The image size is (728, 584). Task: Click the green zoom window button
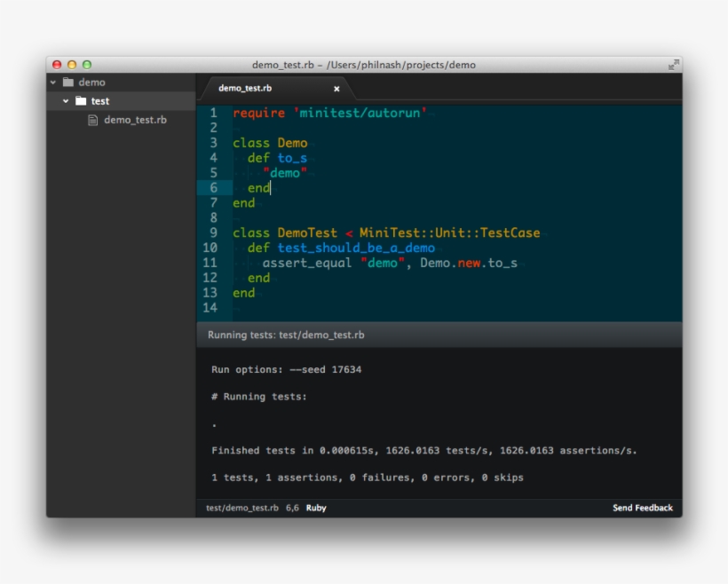click(x=87, y=65)
